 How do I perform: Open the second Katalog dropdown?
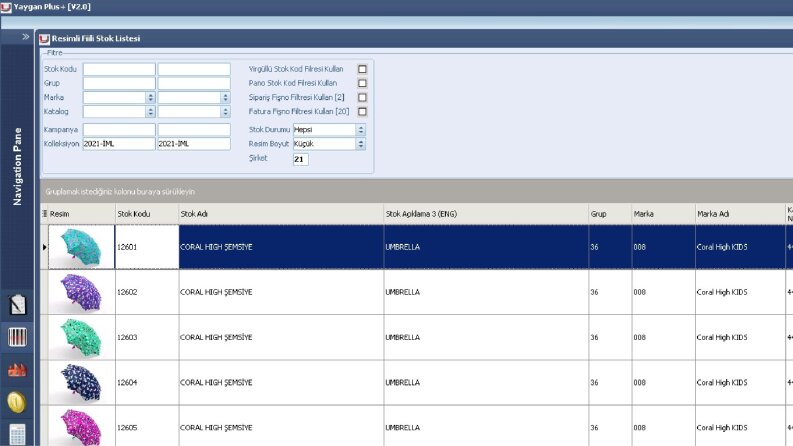pos(225,111)
